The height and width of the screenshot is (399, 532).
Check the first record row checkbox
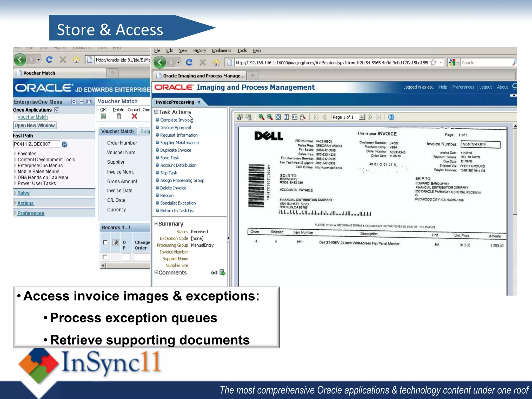(x=105, y=257)
